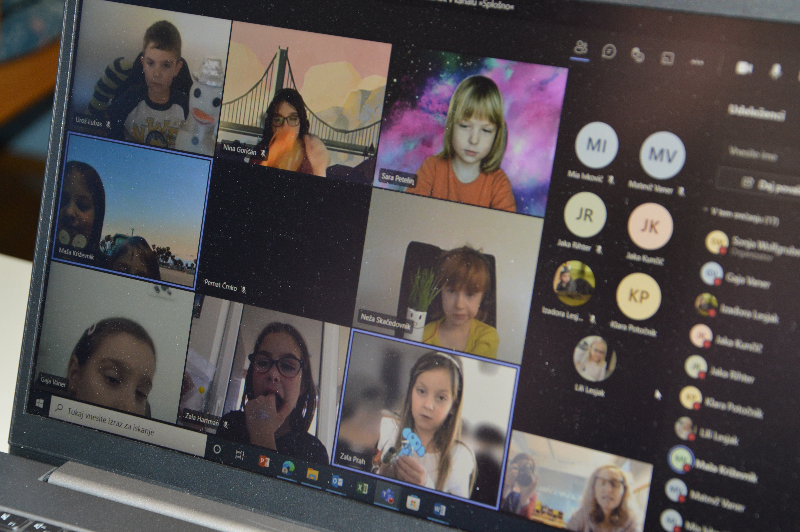Select Maša Križevnik video tile
Screen dimensions: 800x532
[132, 211]
